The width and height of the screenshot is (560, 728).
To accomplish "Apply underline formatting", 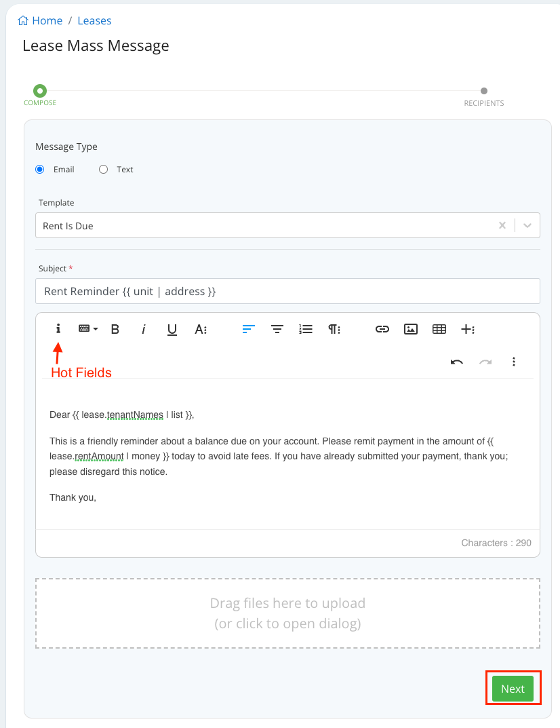I will [172, 329].
